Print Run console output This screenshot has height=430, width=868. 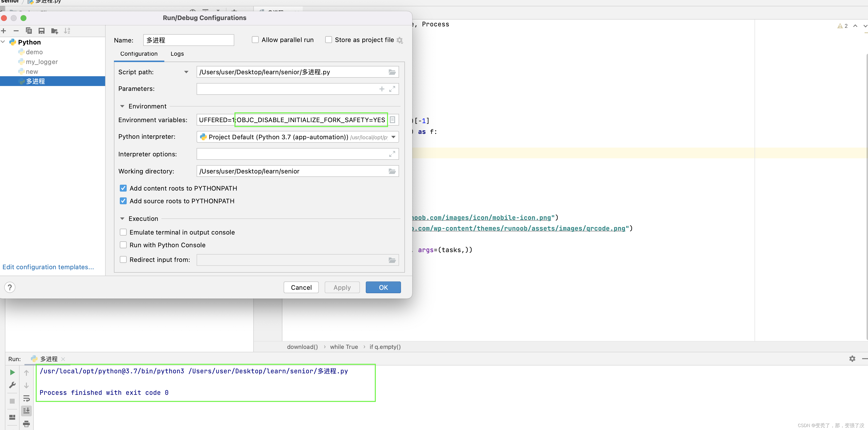[26, 424]
